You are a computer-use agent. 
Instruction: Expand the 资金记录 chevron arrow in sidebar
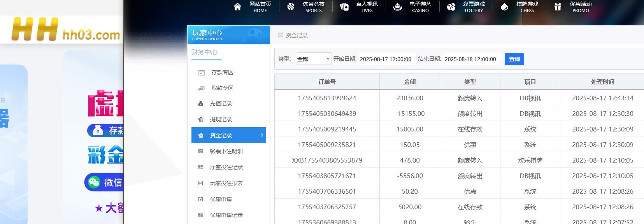tap(261, 135)
